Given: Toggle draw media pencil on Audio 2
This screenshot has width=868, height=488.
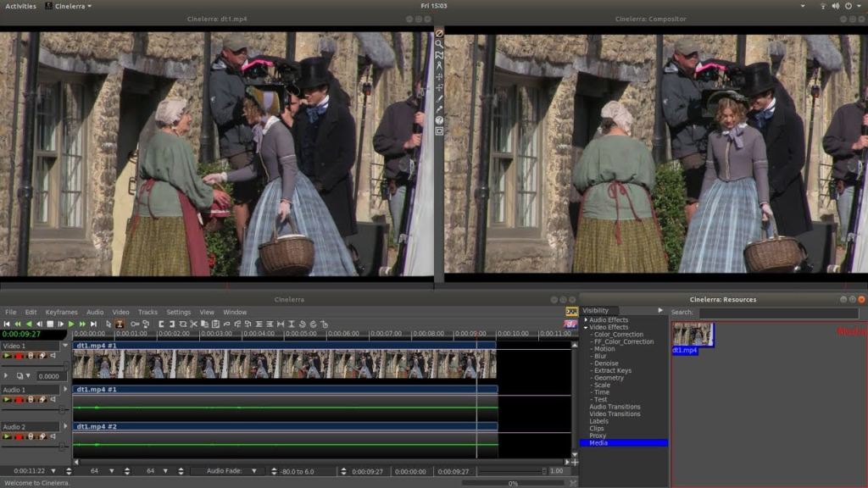Looking at the screenshot, I should tap(41, 437).
